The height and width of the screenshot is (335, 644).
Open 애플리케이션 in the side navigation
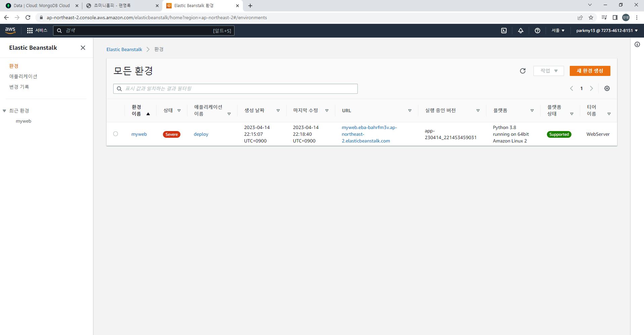pyautogui.click(x=23, y=76)
